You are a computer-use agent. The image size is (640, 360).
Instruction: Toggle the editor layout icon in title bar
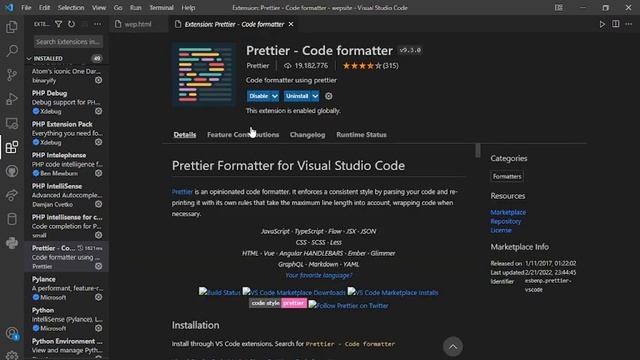[559, 7]
